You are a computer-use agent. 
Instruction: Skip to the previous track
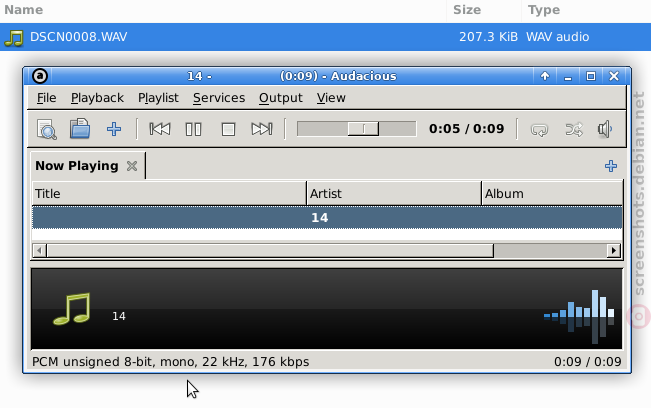(x=160, y=129)
